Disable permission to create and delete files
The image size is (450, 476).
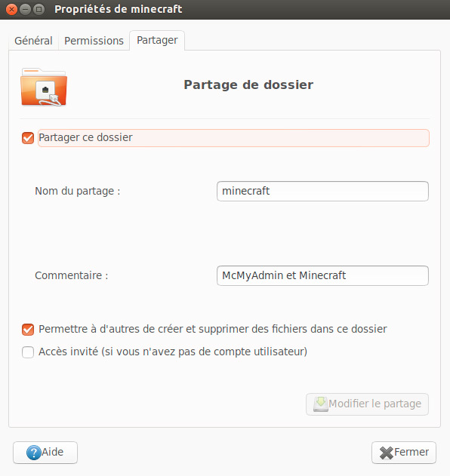[x=28, y=330]
